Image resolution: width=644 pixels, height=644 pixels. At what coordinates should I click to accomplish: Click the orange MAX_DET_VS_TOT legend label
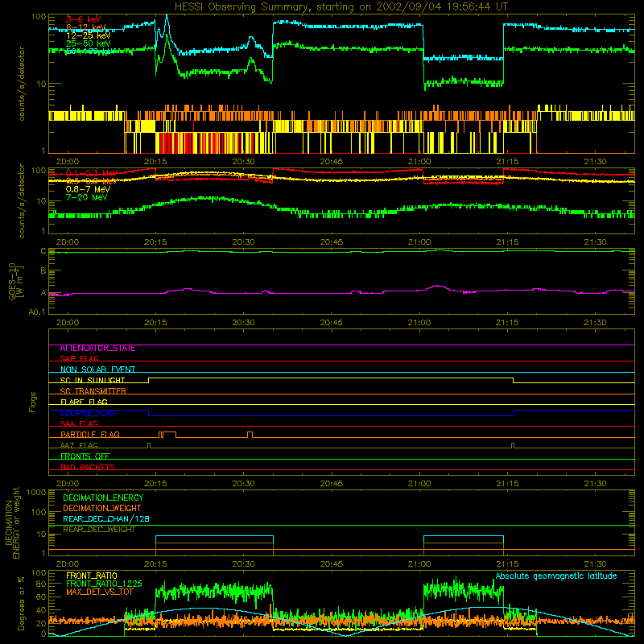99,592
